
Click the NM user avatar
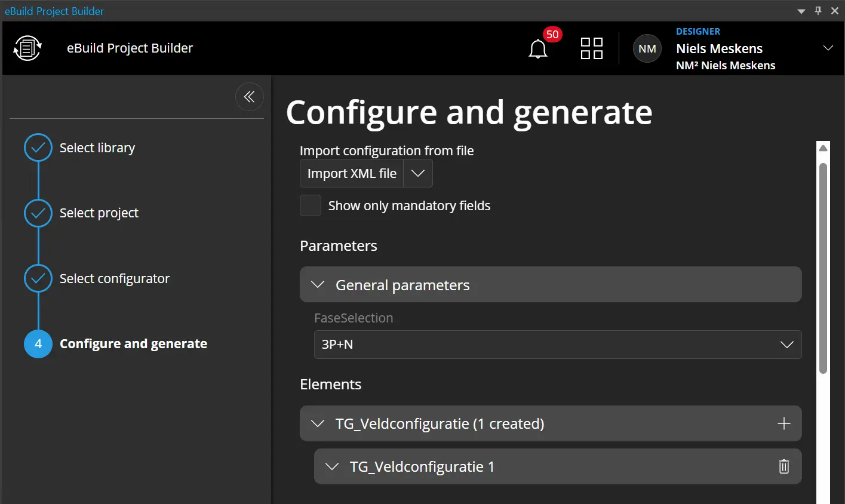pyautogui.click(x=647, y=48)
